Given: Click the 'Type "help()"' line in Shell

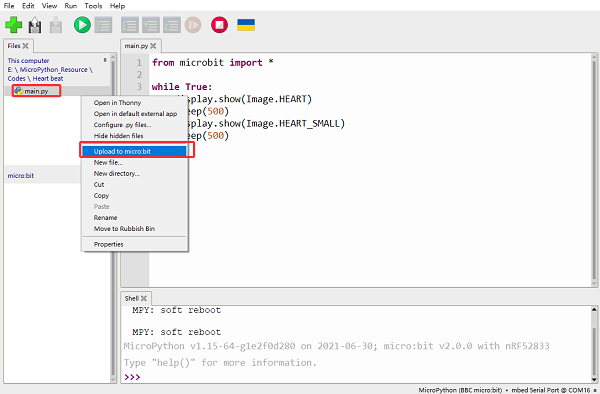Looking at the screenshot, I should [x=220, y=362].
